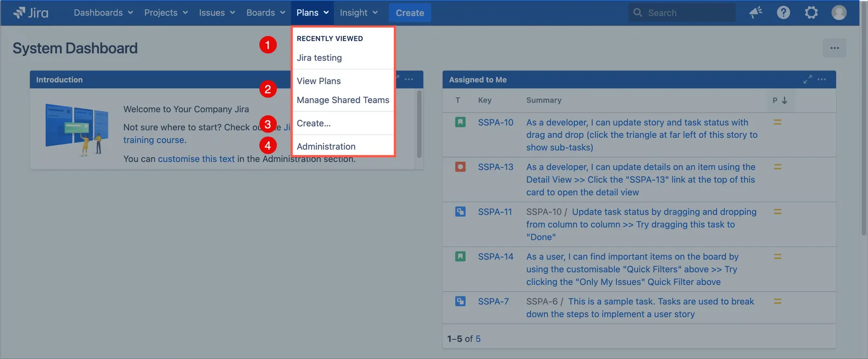
Task: Open the feedback megaphone icon
Action: (756, 12)
